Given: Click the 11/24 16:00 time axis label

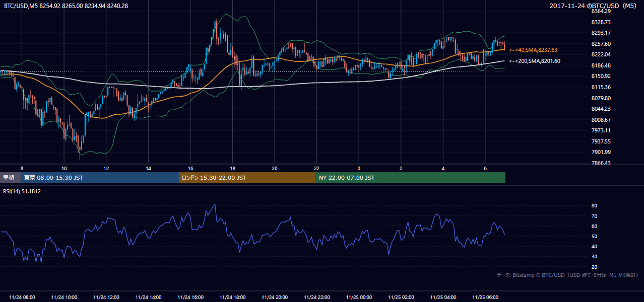Looking at the screenshot, I should click(x=190, y=297).
